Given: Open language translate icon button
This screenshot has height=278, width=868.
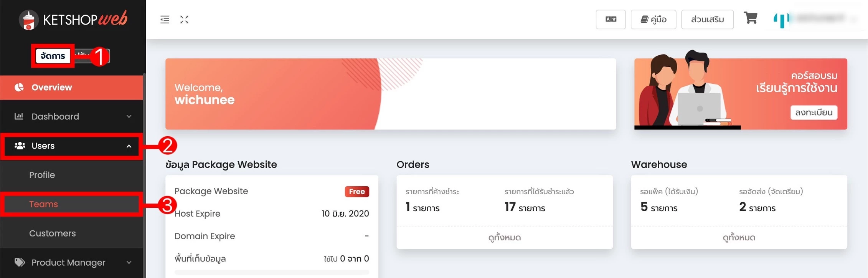Looking at the screenshot, I should (x=611, y=19).
